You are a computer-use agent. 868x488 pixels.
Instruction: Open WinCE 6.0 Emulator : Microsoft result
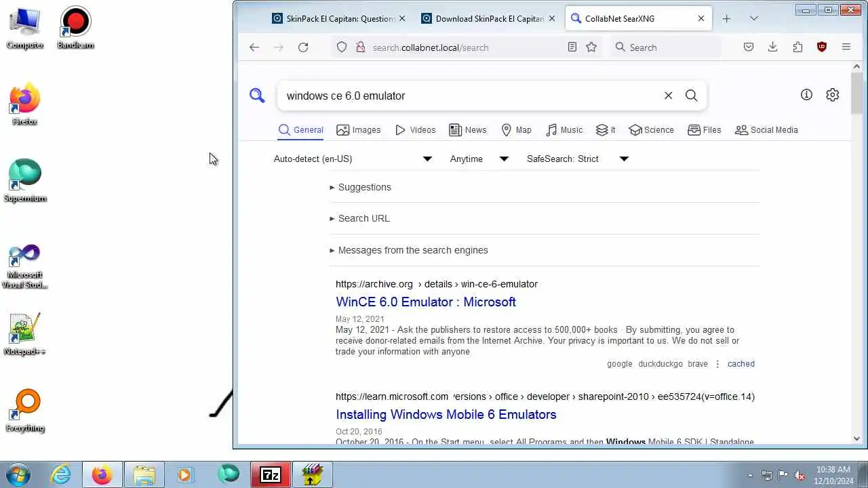point(426,302)
